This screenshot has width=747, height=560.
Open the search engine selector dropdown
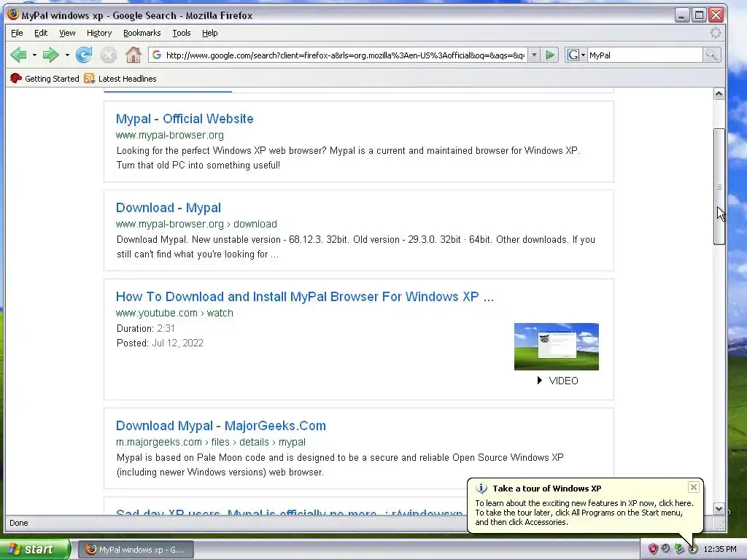click(583, 55)
